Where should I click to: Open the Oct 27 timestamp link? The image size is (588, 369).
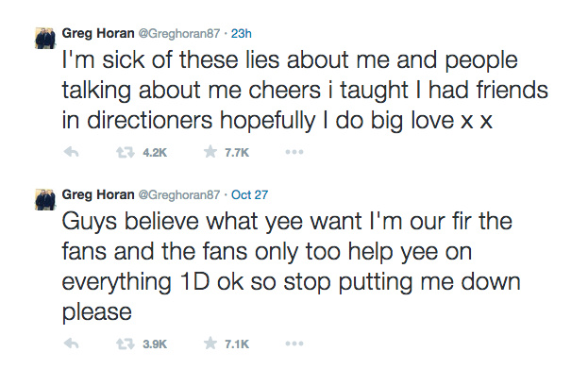(x=249, y=195)
